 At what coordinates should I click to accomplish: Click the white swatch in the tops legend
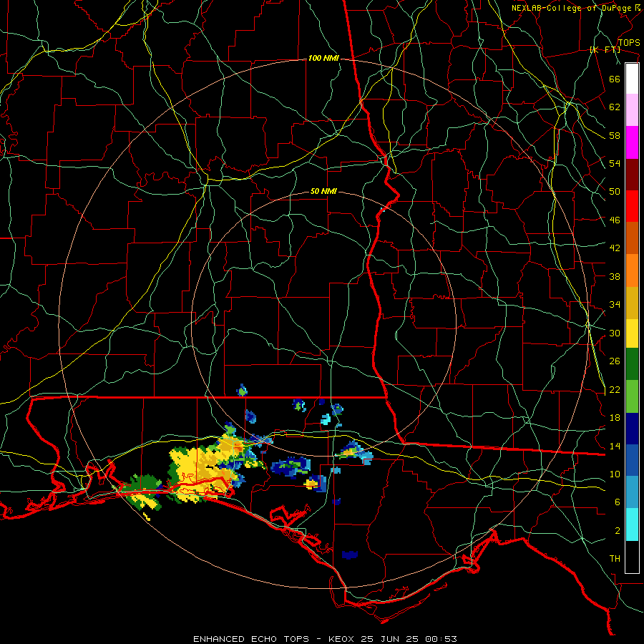tap(632, 79)
